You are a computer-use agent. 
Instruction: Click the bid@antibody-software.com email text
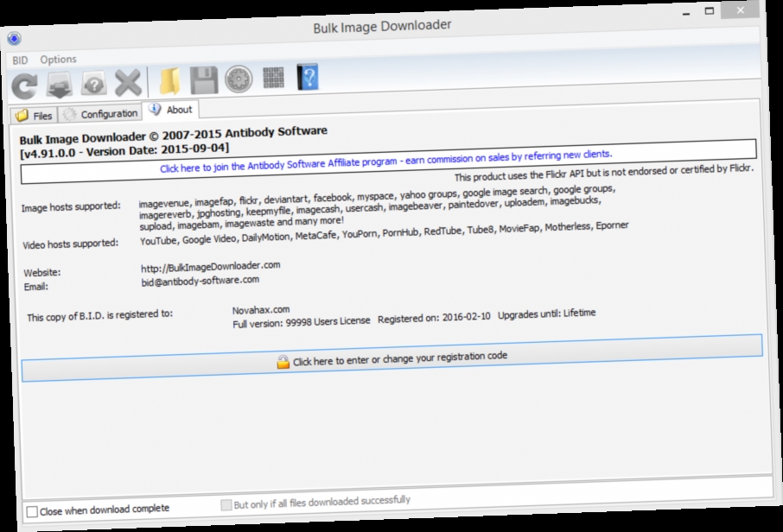(x=200, y=281)
